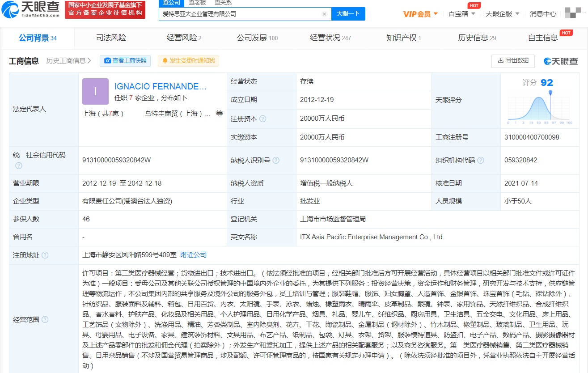Open the 附近公司 link
588x373 pixels.
click(x=193, y=255)
